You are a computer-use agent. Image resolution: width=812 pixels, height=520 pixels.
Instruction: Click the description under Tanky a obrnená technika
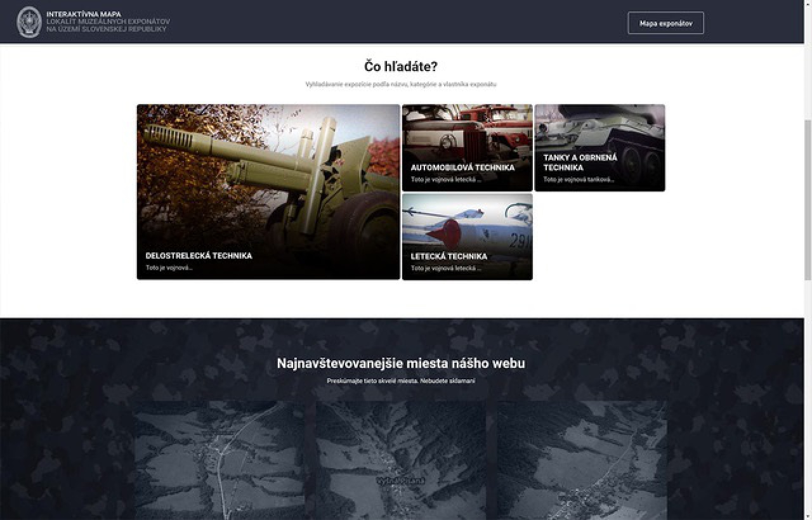[x=579, y=179]
